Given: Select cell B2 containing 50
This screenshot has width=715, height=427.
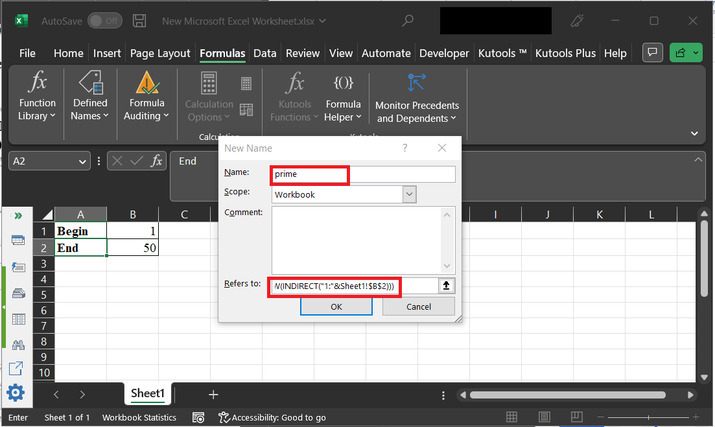Looking at the screenshot, I should (133, 248).
